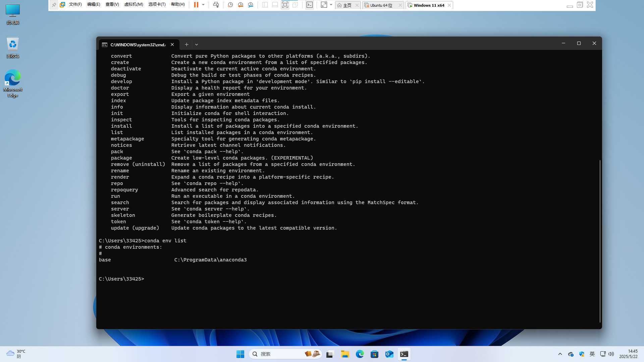Open the 虚拟机(M) menu
The image size is (644, 362).
tap(133, 5)
